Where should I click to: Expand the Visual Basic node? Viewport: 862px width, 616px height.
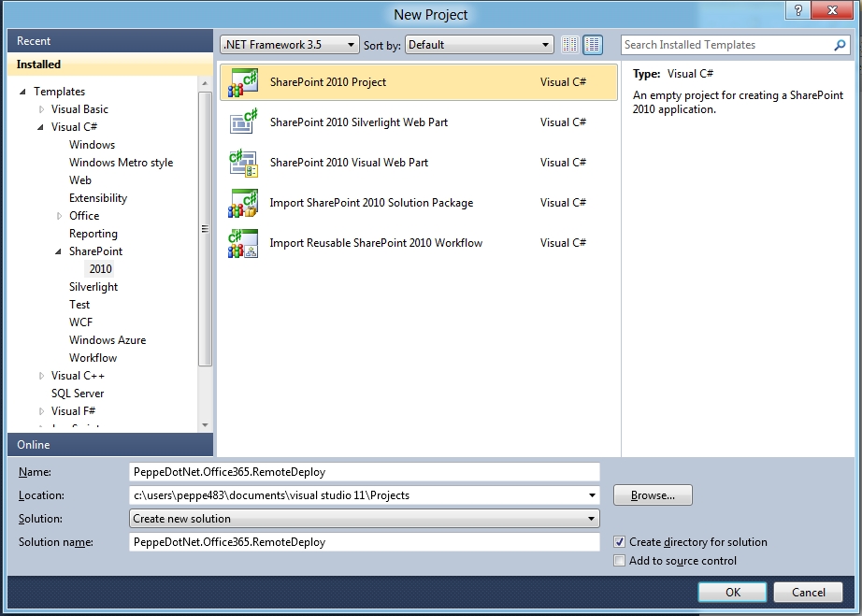41,109
